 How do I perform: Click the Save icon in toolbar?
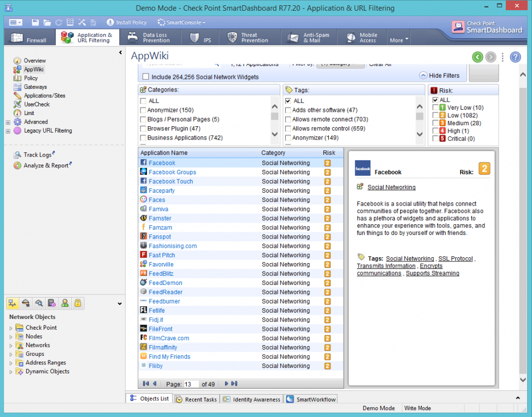(35, 22)
